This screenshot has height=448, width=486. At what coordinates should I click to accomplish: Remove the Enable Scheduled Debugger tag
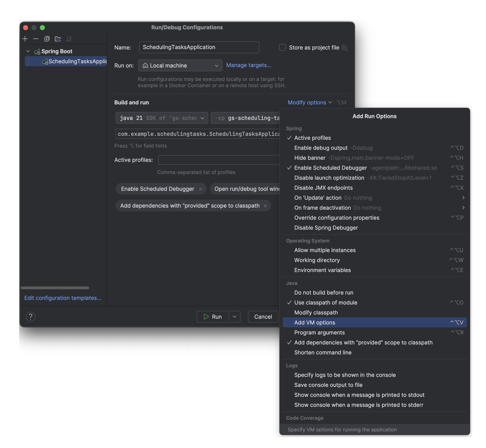pos(201,189)
